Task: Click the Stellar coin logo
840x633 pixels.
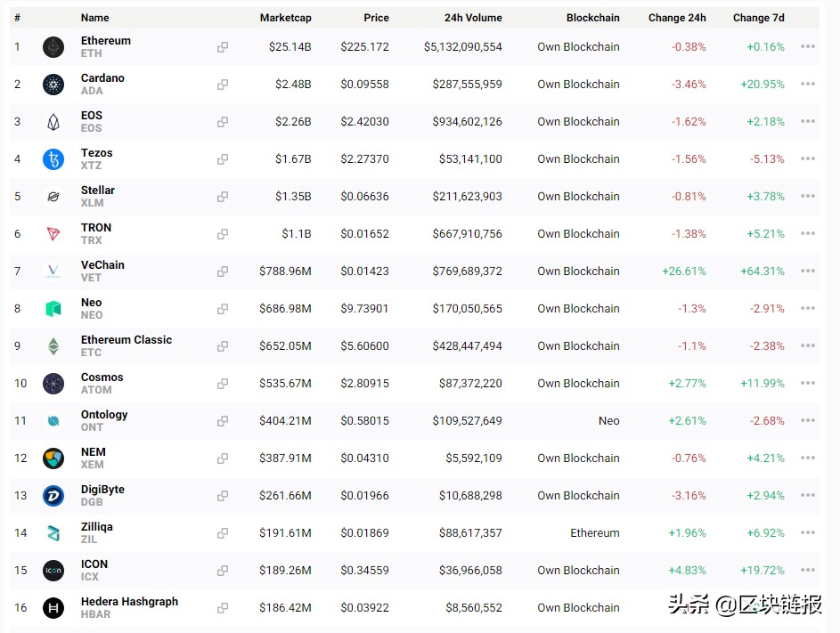Action: [53, 197]
